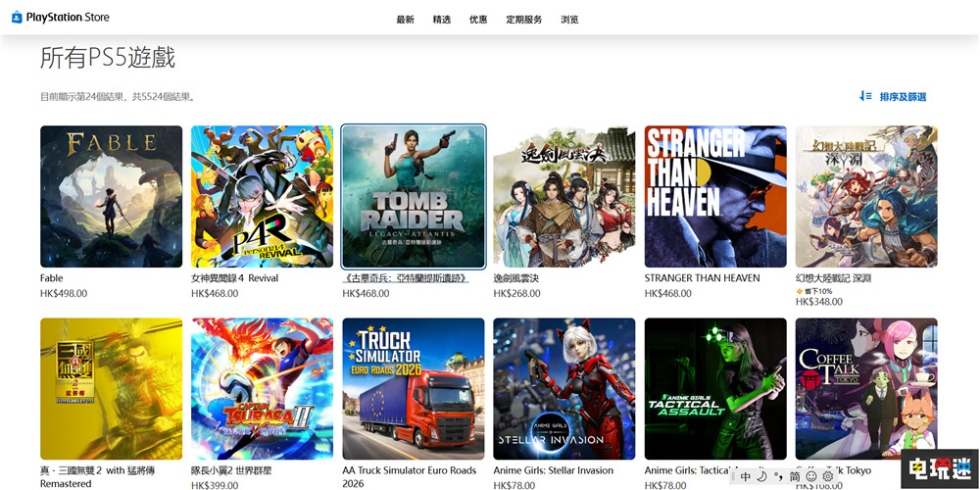Open the Tomb Raider Legacy of Atlantis cover
This screenshot has height=490, width=980.
pos(414,196)
